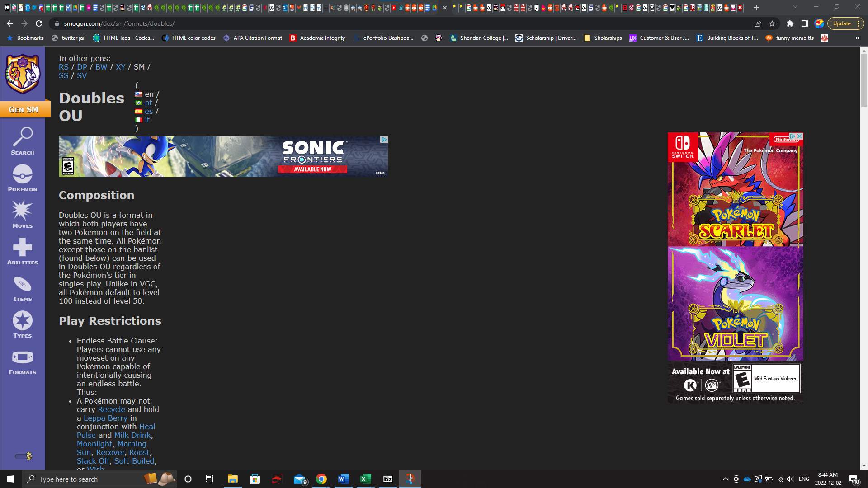
Task: Open the Chrome profile avatar
Action: point(819,23)
